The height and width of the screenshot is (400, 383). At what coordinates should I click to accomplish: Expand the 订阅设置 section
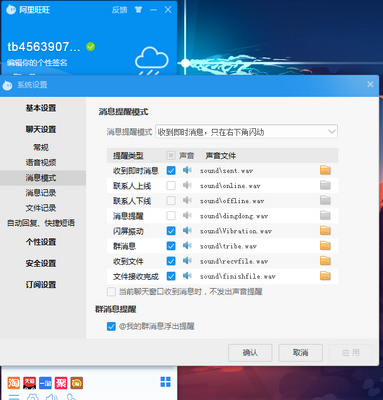[x=41, y=285]
